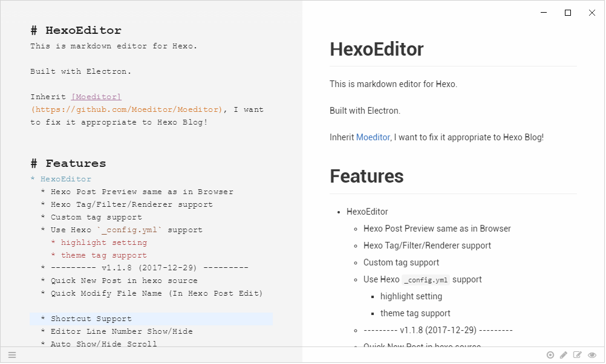Place cursor in '# HexoEditor' heading line in editor
Screen dimensions: 606x364
(76, 30)
